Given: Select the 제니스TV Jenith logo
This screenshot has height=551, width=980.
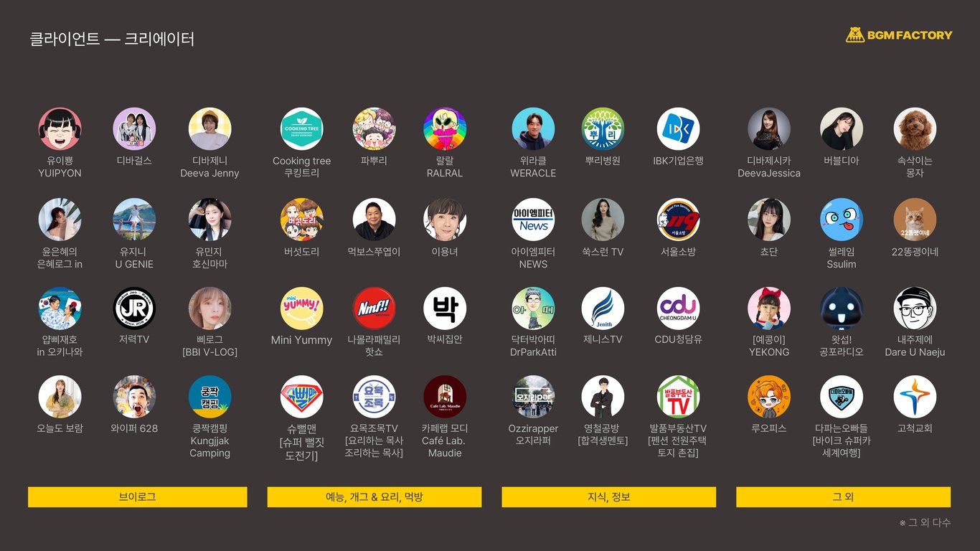Looking at the screenshot, I should (603, 309).
